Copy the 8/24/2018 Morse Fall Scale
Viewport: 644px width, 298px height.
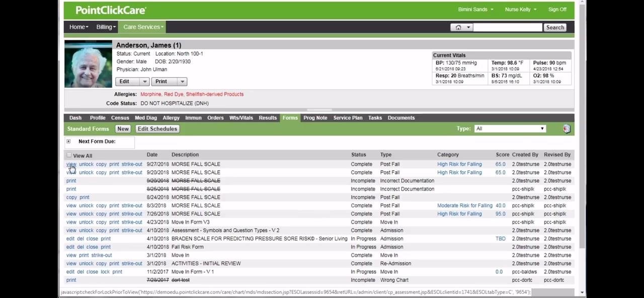point(71,197)
